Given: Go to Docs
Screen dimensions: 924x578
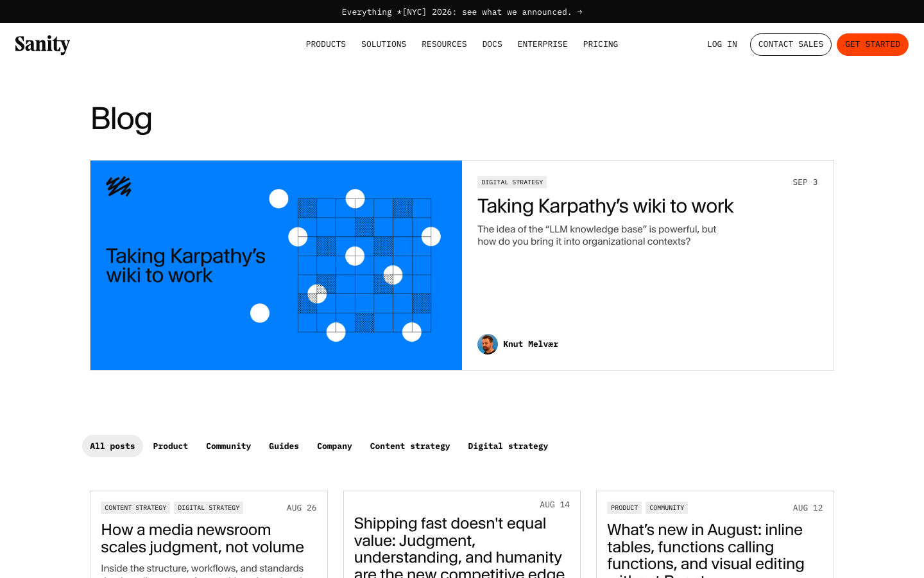Looking at the screenshot, I should pyautogui.click(x=492, y=44).
